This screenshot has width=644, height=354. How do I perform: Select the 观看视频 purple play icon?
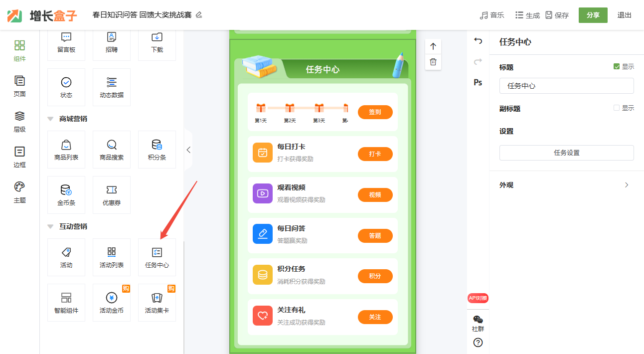click(x=263, y=193)
